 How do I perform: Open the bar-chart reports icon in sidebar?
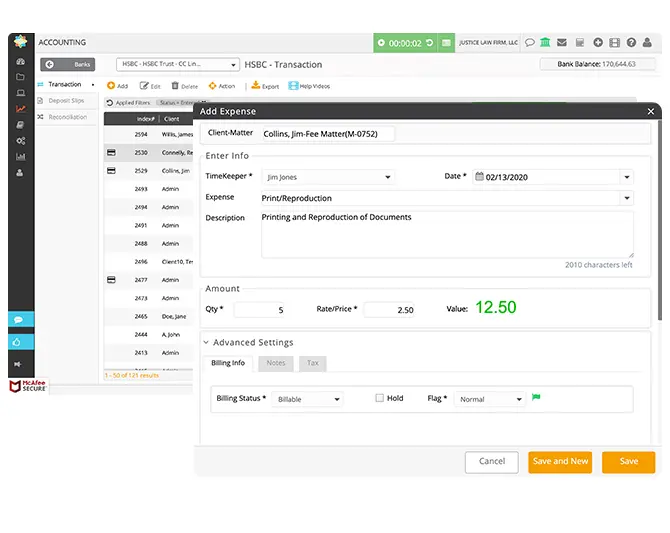20,157
